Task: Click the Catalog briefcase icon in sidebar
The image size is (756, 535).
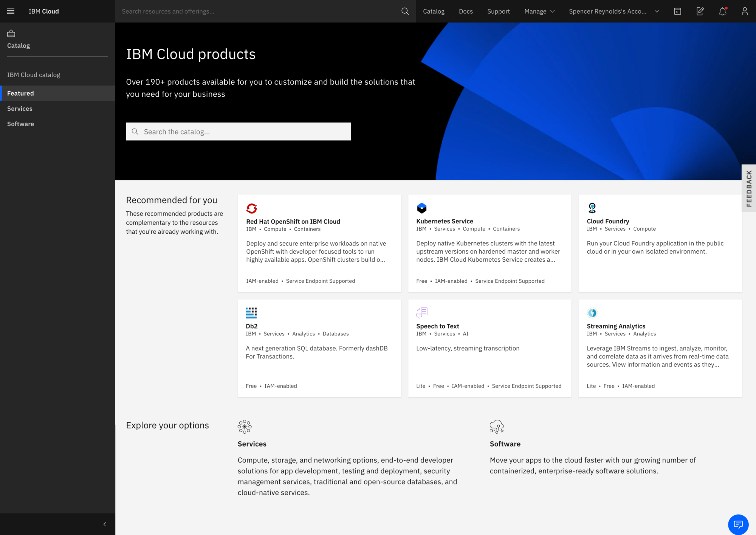Action: coord(11,34)
